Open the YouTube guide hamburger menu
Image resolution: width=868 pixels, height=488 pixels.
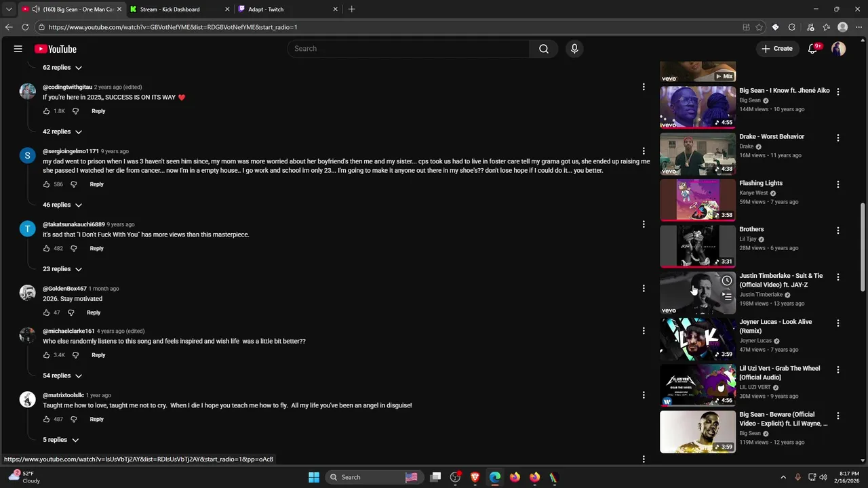(18, 49)
